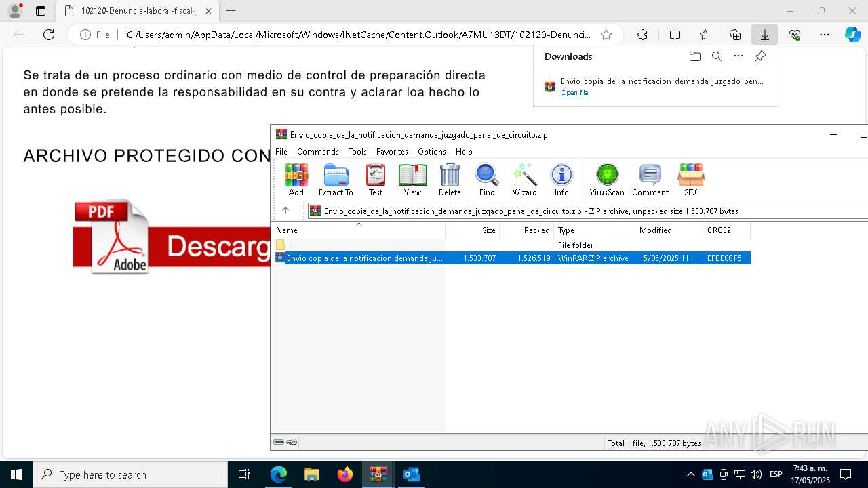This screenshot has width=868, height=488.
Task: Open the Options menu in WinRAR
Action: pos(432,152)
